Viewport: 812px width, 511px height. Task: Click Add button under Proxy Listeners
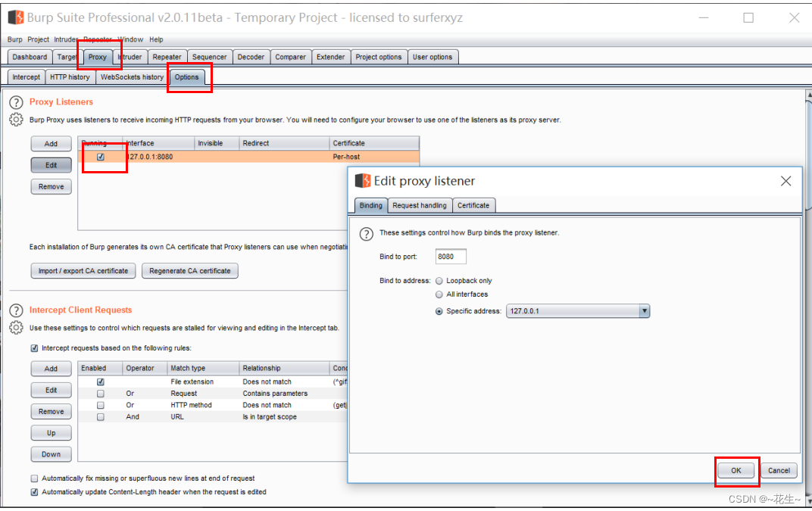click(x=52, y=144)
